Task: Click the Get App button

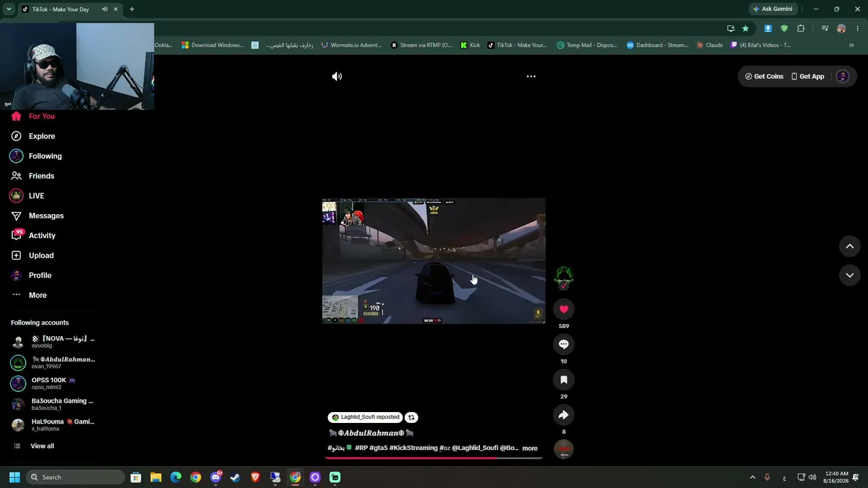Action: click(x=808, y=77)
